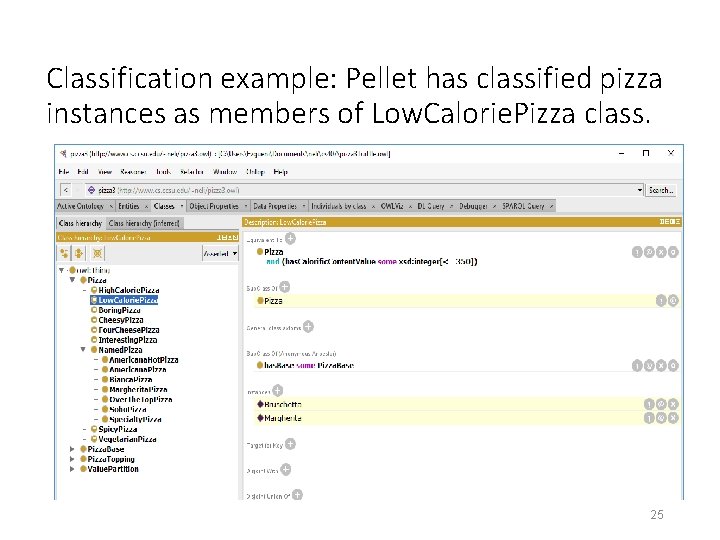Viewport: 720px width, 540px height.
Task: Add a new SubClass Of entry
Action: point(285,287)
